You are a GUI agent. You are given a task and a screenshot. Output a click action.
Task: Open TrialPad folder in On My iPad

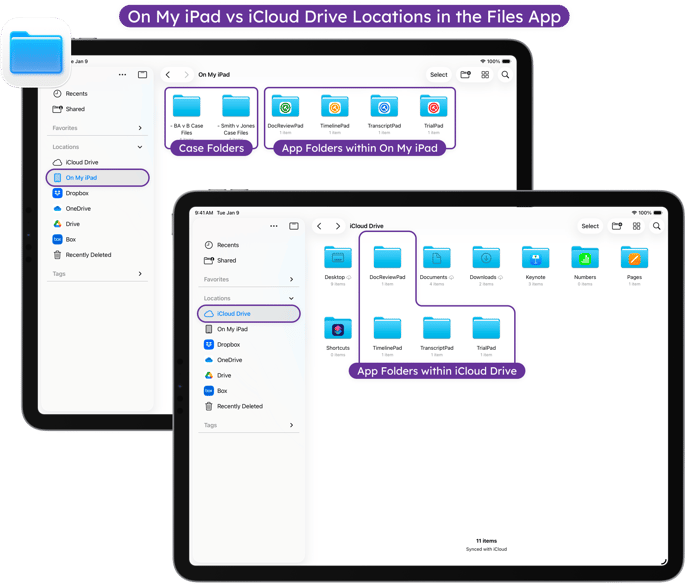click(434, 114)
